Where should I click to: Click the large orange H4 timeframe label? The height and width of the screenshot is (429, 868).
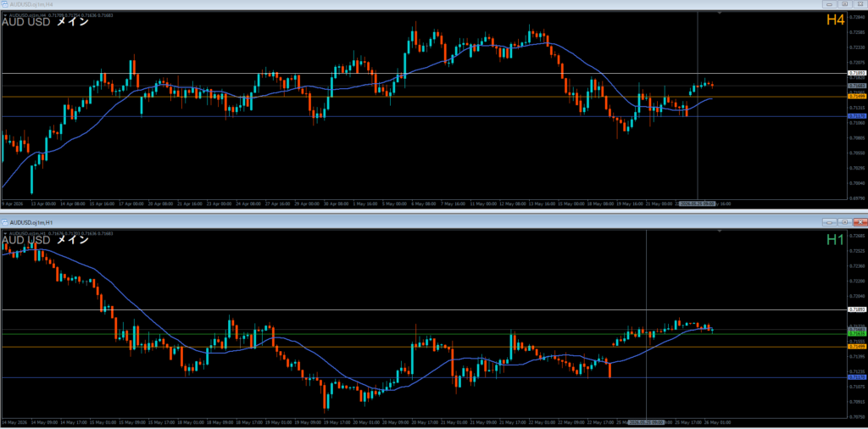[835, 20]
